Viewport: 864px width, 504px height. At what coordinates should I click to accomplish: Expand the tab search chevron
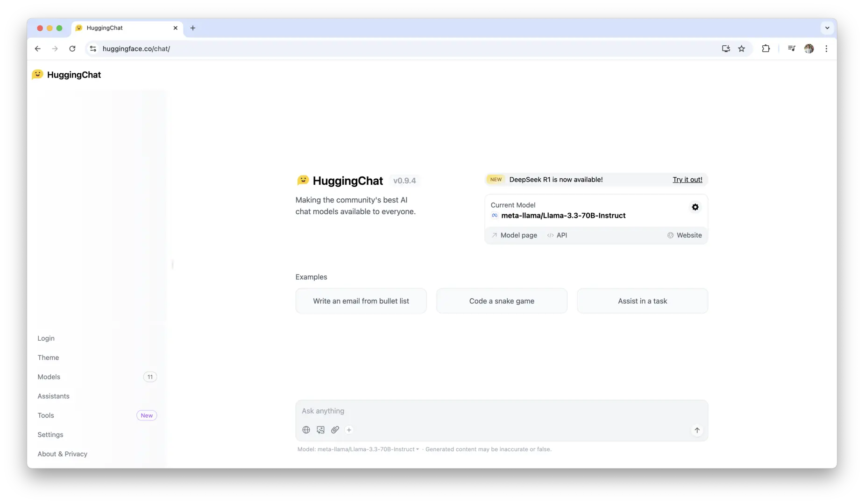(827, 28)
